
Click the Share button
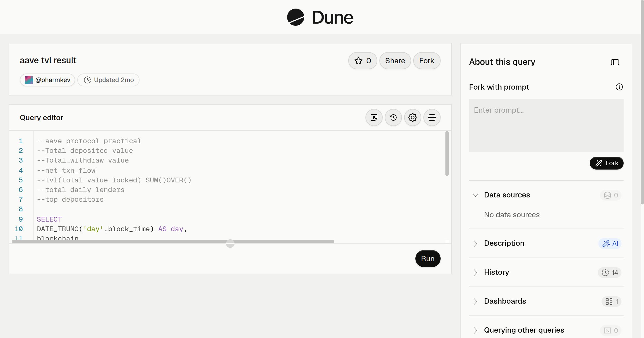(x=395, y=61)
